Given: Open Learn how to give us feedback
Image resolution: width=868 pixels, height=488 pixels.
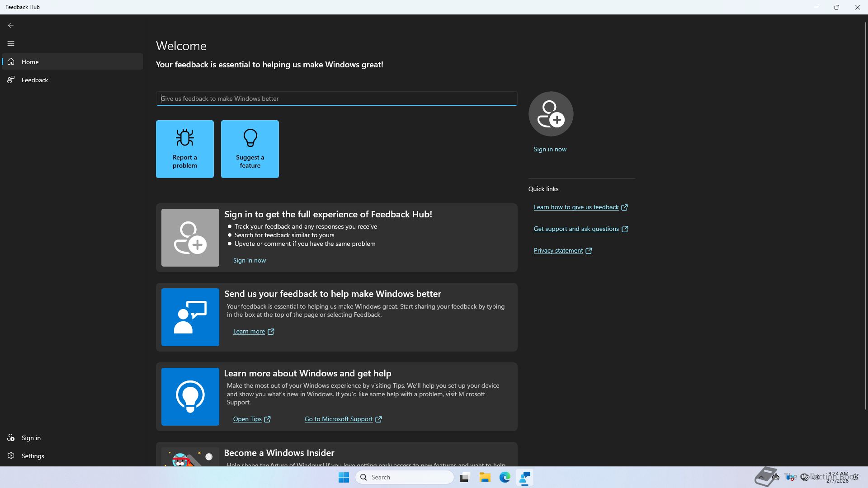Looking at the screenshot, I should click(576, 207).
